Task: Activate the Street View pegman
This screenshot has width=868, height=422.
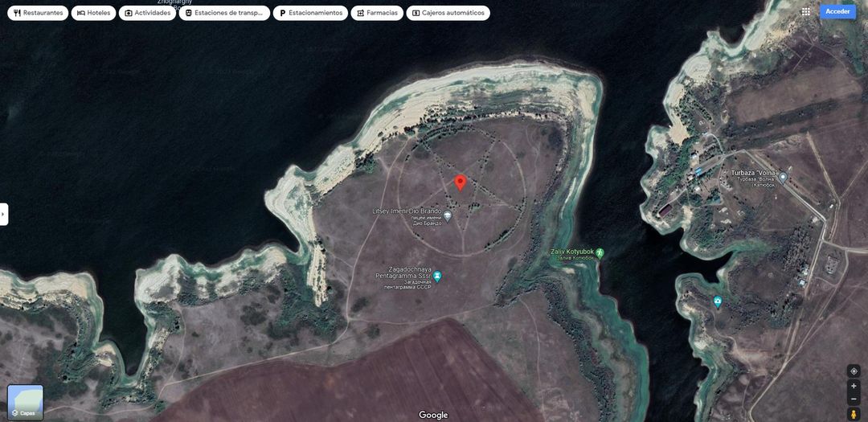Action: pyautogui.click(x=854, y=414)
